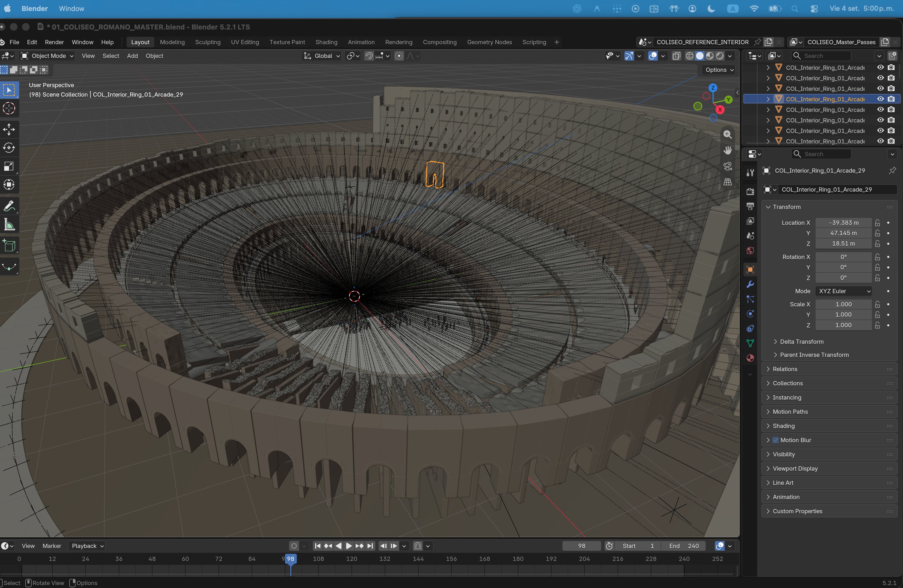903x588 pixels.
Task: Open the Object Data properties tab icon
Action: click(750, 343)
